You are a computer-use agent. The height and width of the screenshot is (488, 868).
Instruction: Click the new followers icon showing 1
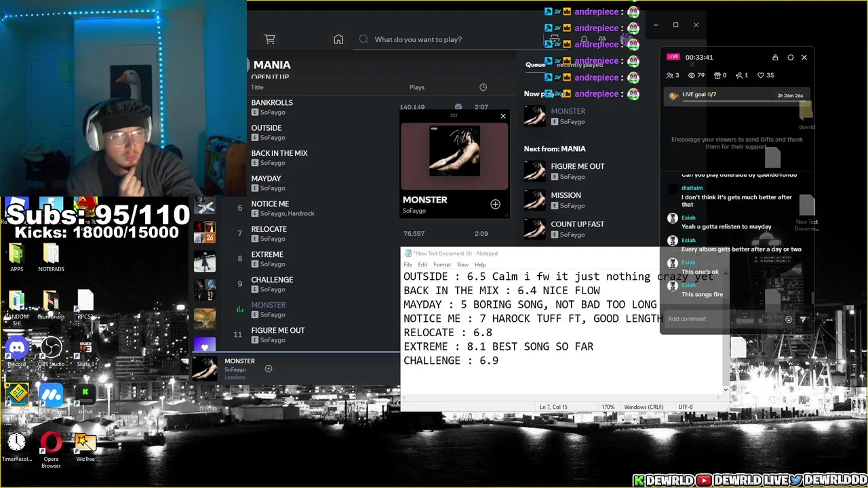(739, 76)
